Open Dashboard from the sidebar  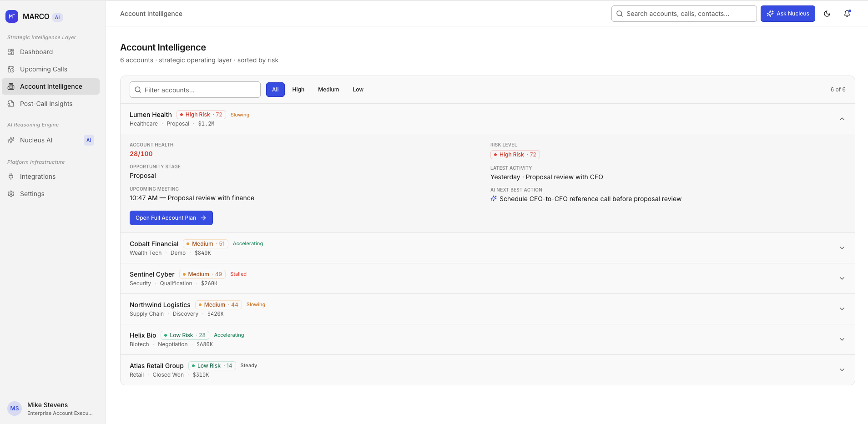coord(50,52)
